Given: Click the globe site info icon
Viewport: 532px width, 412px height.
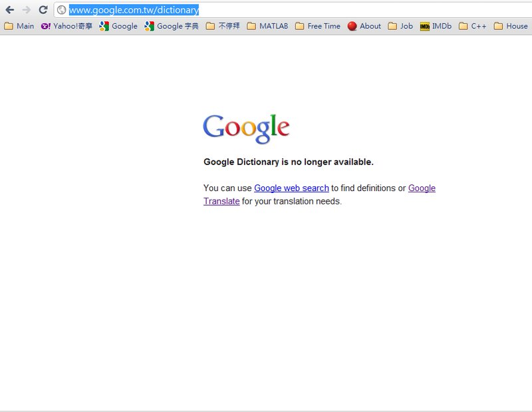Looking at the screenshot, I should (61, 10).
